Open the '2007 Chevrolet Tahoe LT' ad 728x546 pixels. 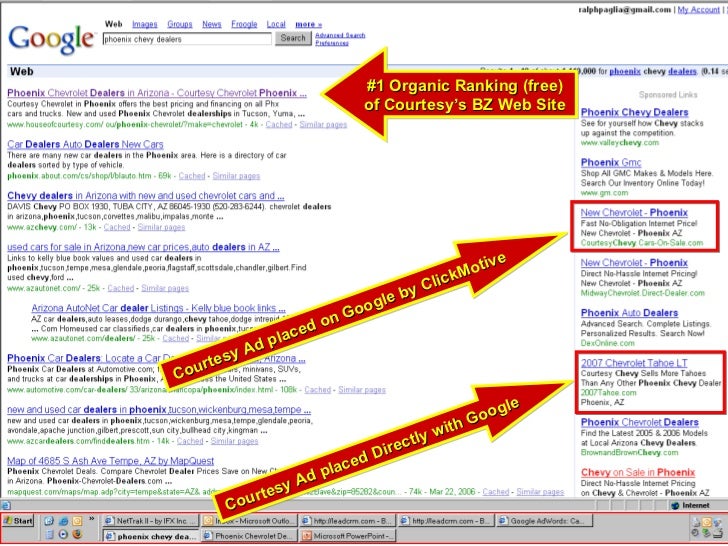pos(634,363)
